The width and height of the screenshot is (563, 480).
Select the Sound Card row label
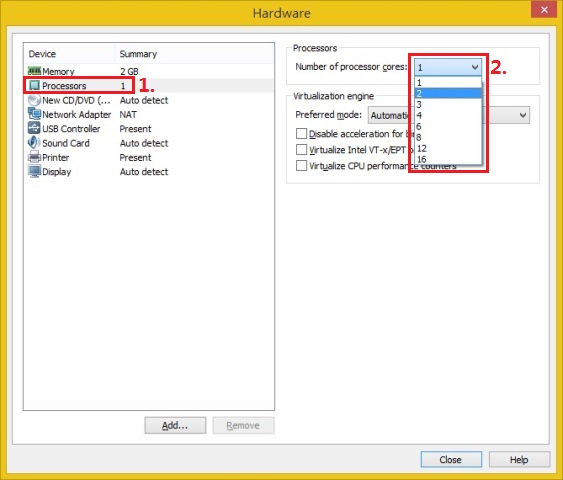tap(66, 143)
